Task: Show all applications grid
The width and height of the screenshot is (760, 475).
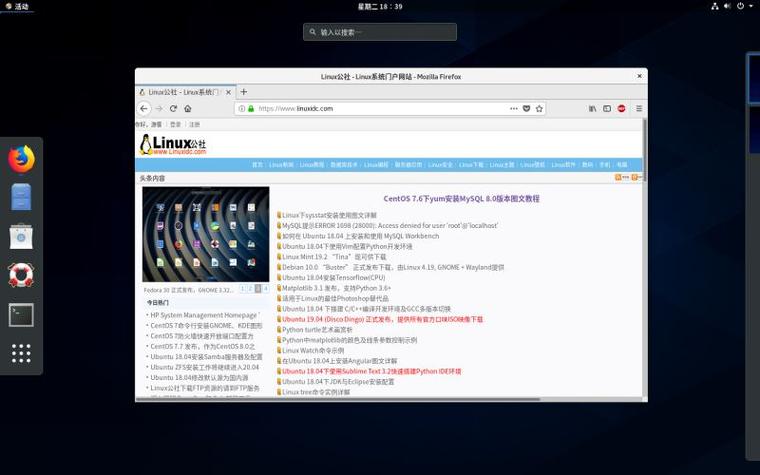Action: [x=21, y=353]
